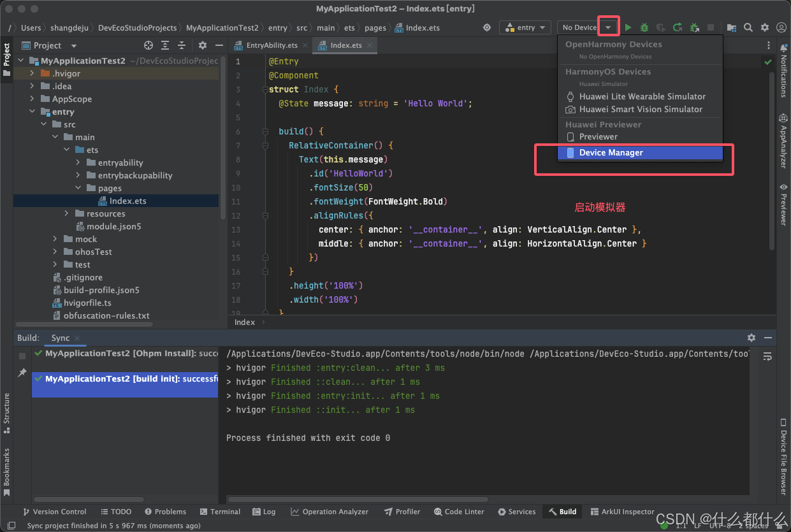
Task: Run the entry module
Action: (x=628, y=27)
